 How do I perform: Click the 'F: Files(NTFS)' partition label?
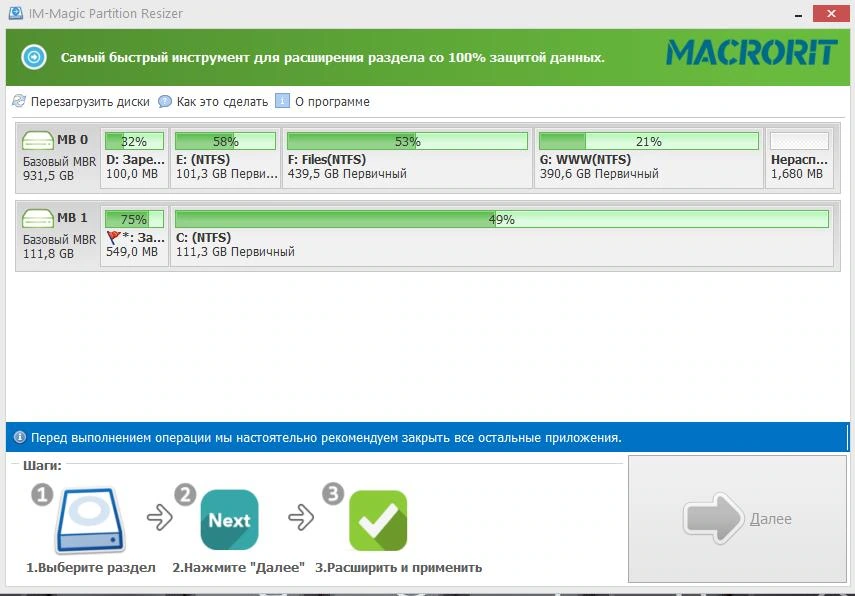click(327, 160)
